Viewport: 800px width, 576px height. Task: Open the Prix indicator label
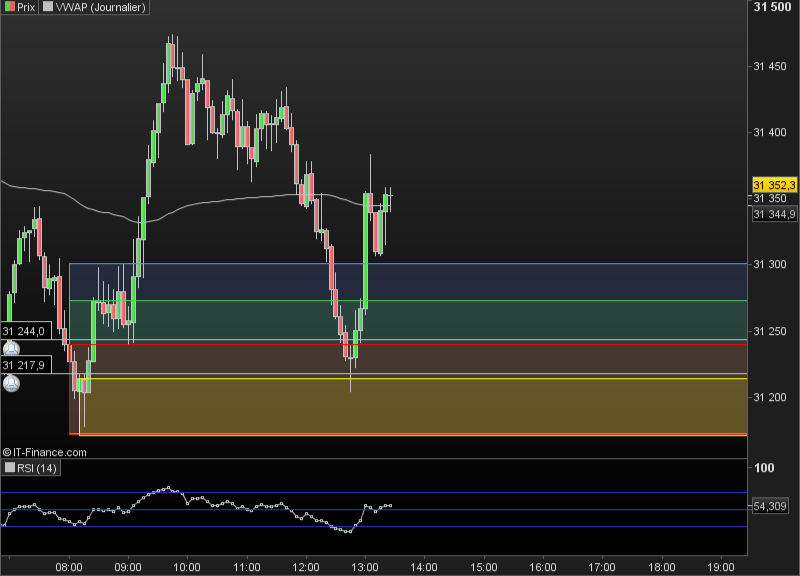(26, 7)
